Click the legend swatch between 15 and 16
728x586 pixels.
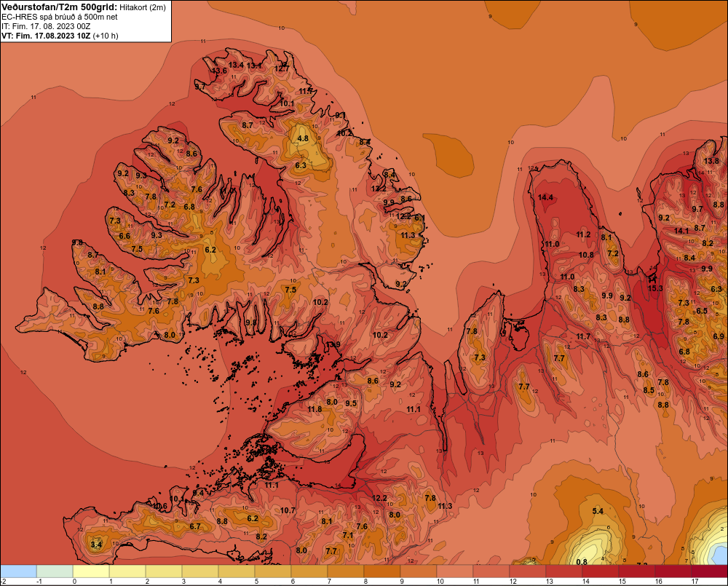coord(637,571)
